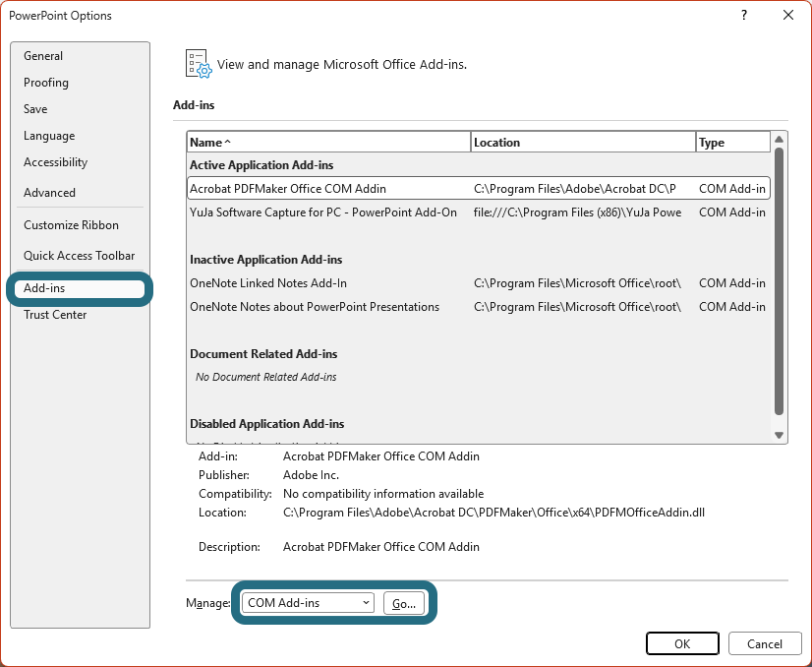Select Accessibility in the sidebar
Image resolution: width=812 pixels, height=667 pixels.
(x=55, y=162)
